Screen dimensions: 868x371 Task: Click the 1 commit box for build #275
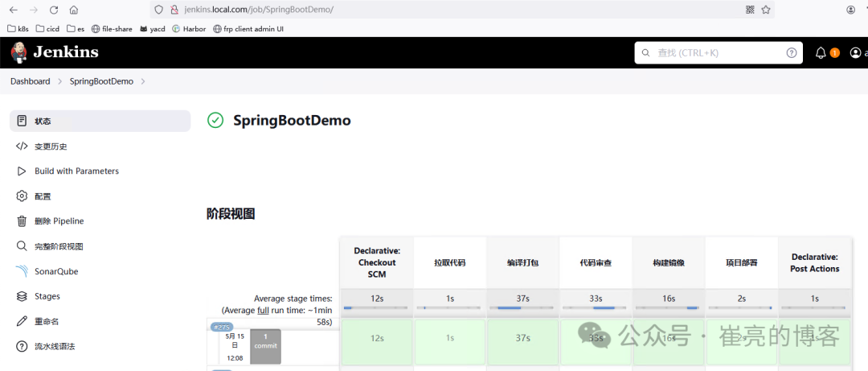[265, 346]
